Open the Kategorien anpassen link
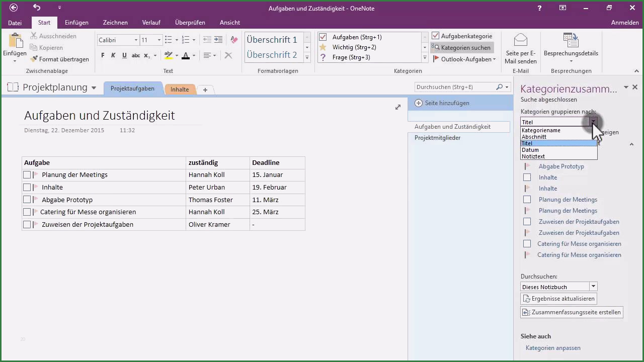Image resolution: width=644 pixels, height=362 pixels. click(553, 348)
